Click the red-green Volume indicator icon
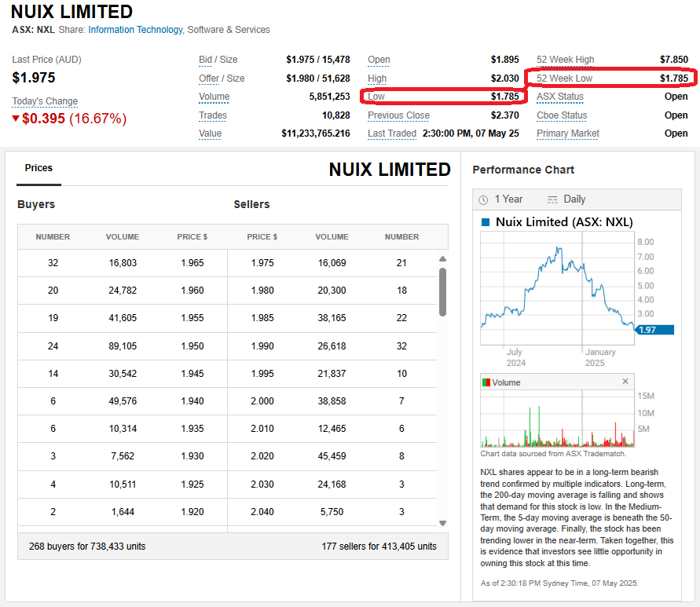700x607 pixels. point(486,382)
